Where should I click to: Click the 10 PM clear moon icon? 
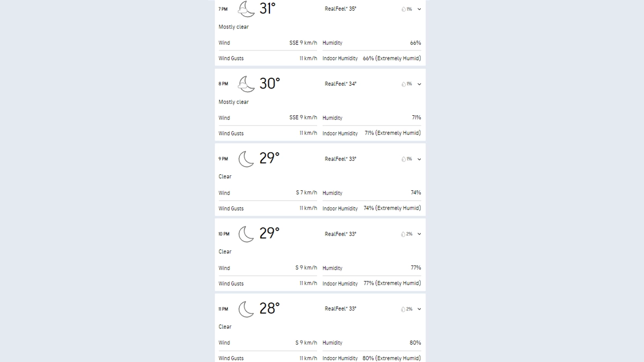(246, 234)
